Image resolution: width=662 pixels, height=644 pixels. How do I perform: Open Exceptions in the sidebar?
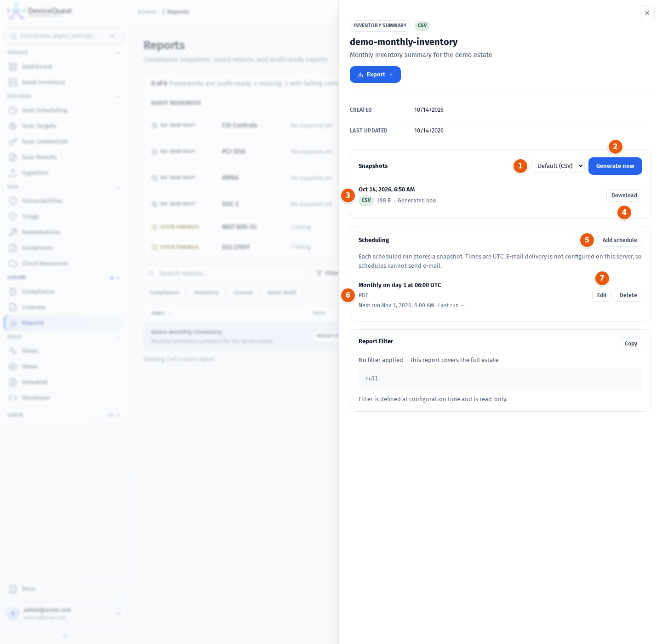[x=63, y=248]
